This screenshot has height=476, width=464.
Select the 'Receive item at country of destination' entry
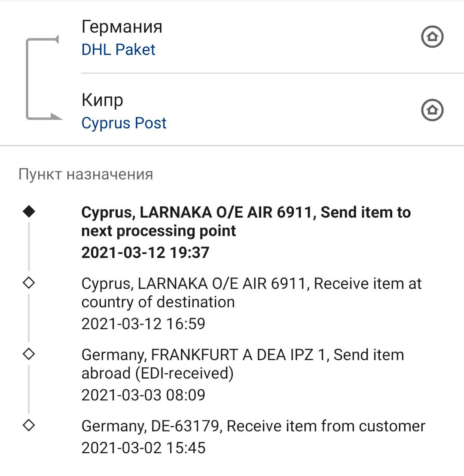(x=251, y=293)
